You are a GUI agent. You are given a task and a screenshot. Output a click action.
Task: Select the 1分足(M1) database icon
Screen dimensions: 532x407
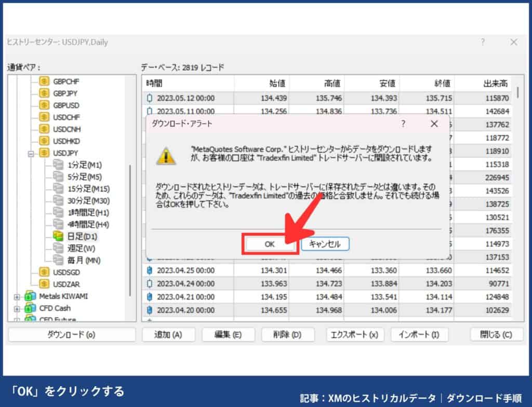[x=58, y=165]
